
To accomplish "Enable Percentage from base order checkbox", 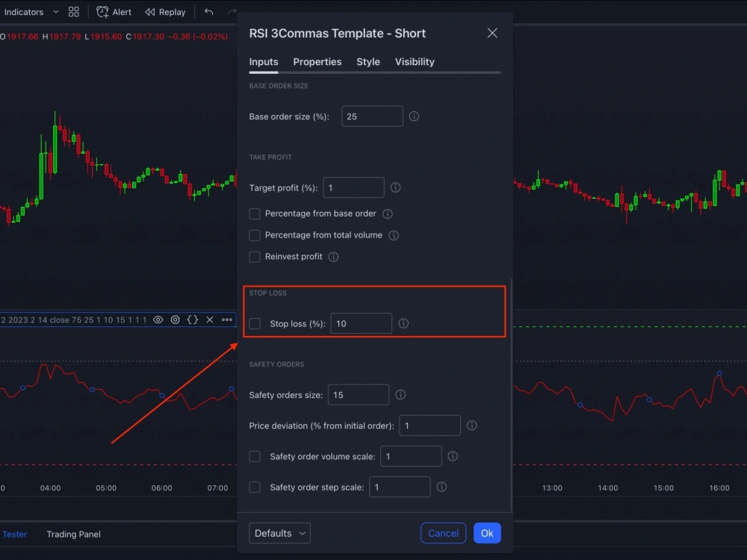I will click(x=255, y=214).
